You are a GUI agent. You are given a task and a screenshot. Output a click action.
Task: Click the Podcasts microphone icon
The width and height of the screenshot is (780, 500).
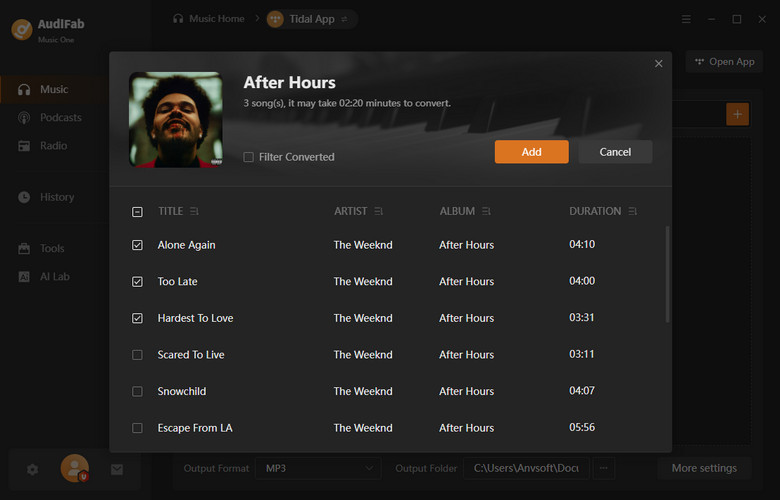pos(24,117)
